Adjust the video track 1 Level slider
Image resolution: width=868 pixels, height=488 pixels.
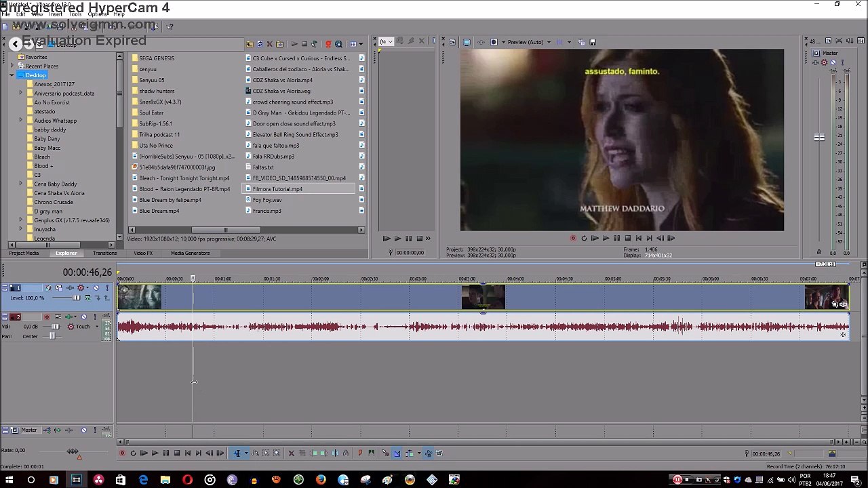click(x=76, y=298)
